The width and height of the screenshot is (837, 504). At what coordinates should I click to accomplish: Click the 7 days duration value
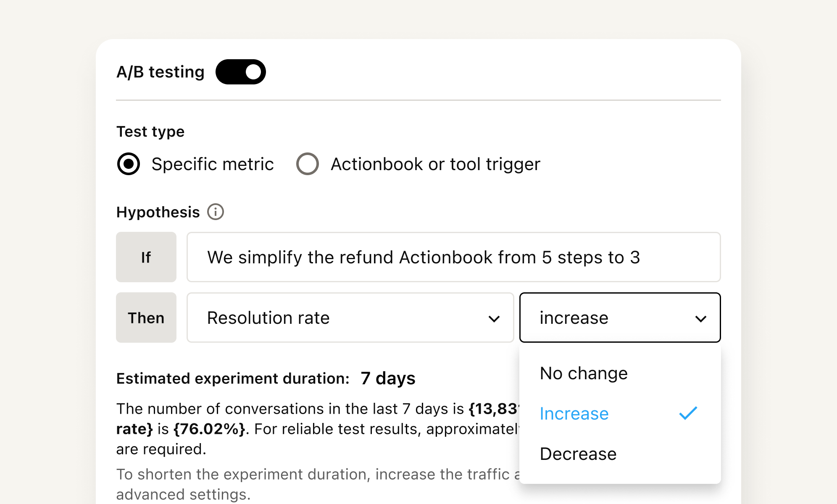point(388,378)
